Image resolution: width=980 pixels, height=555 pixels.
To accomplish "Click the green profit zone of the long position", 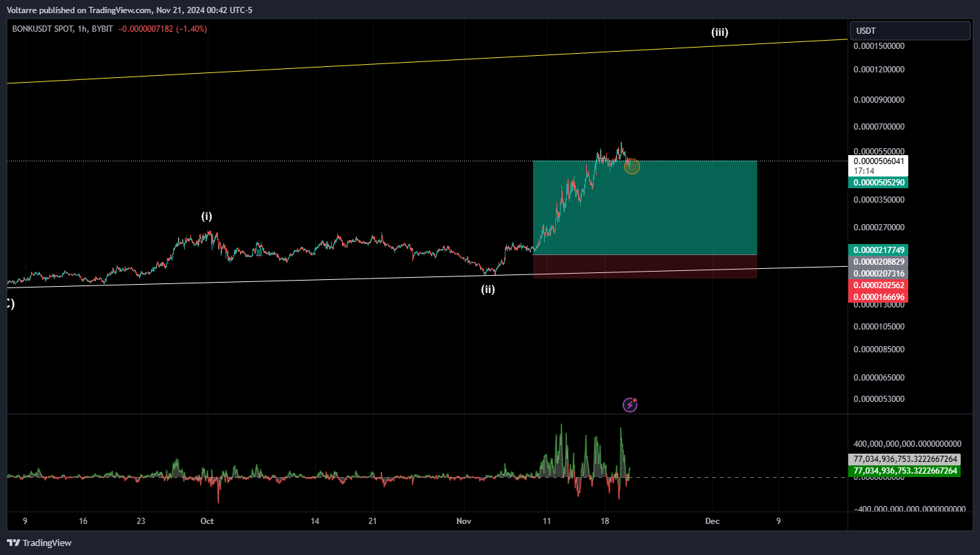I will tap(645, 208).
